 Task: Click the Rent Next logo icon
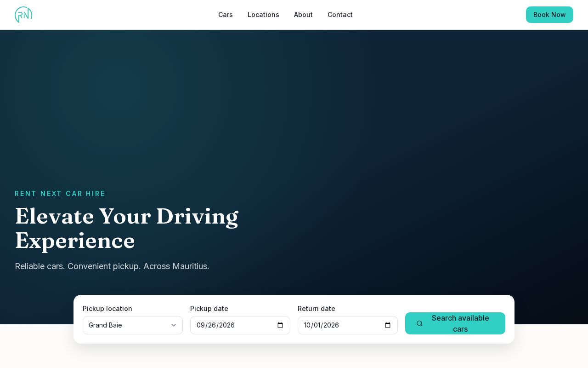tap(23, 15)
